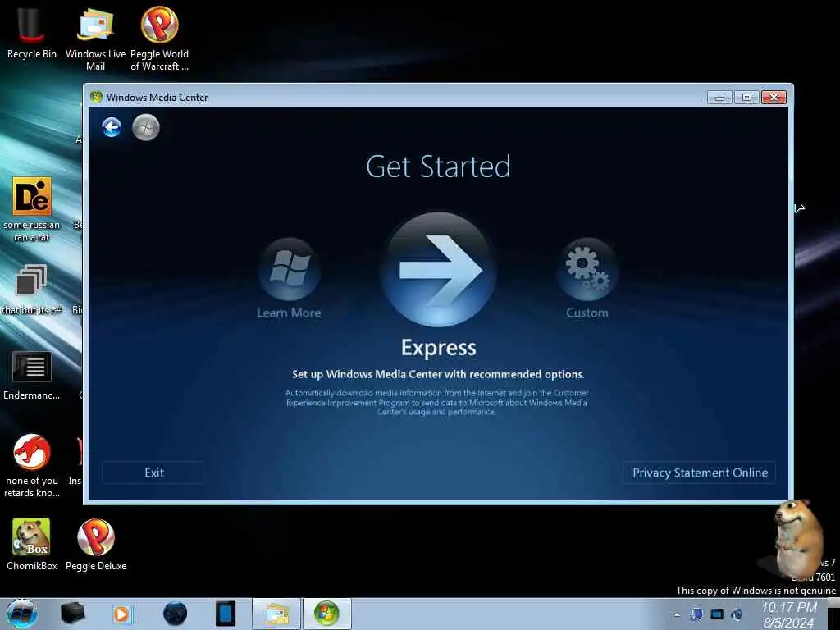Show hidden system tray icons

click(x=678, y=615)
